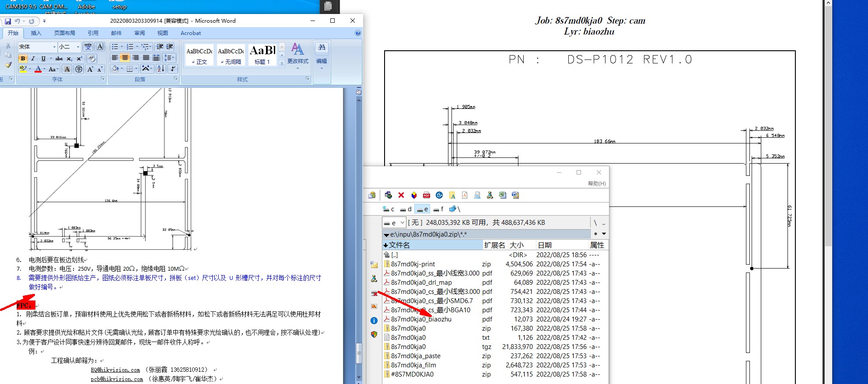Click the Shrink Font icon
Screen dimensions: 868x384
pos(100,69)
